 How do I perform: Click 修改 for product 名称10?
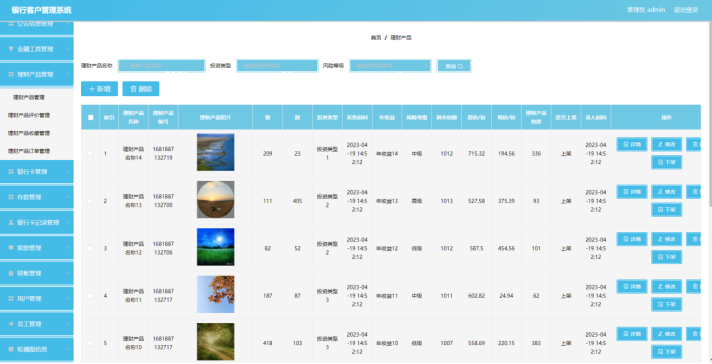point(667,334)
